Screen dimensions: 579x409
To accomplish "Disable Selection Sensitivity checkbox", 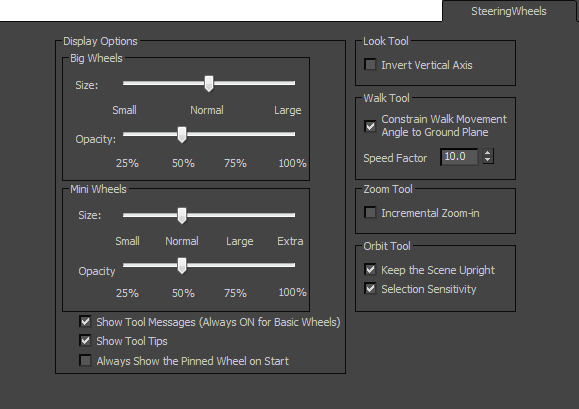I will point(370,288).
